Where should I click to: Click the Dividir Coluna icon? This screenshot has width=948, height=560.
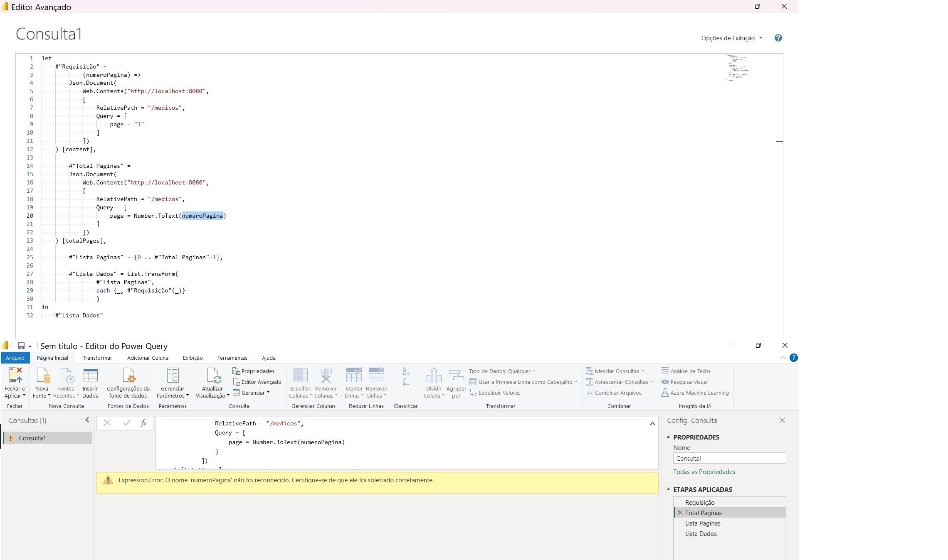[x=434, y=375]
